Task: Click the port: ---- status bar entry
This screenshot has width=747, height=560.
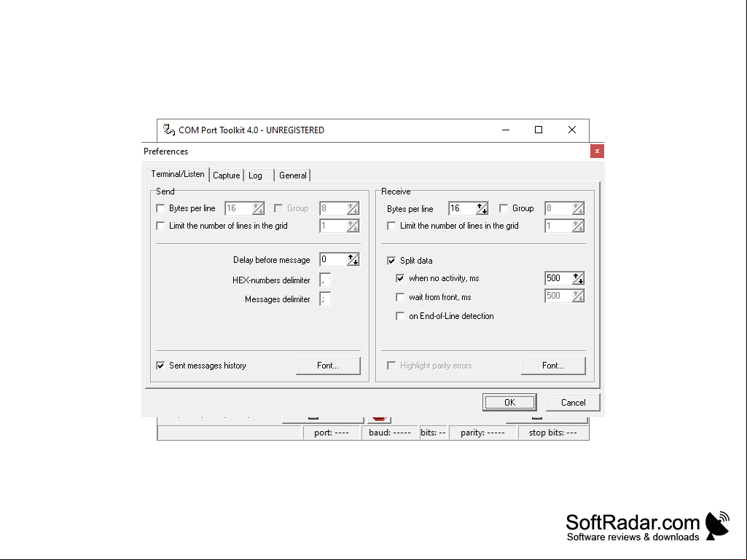Action: 331,433
